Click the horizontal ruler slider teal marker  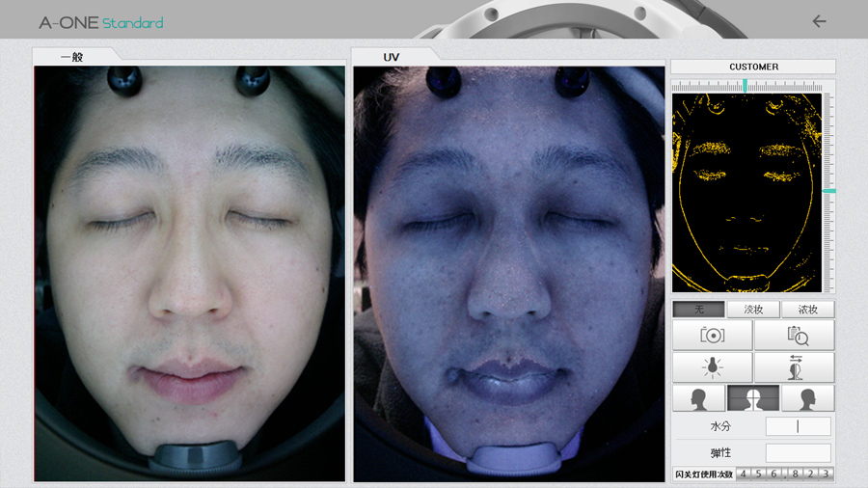click(x=745, y=86)
